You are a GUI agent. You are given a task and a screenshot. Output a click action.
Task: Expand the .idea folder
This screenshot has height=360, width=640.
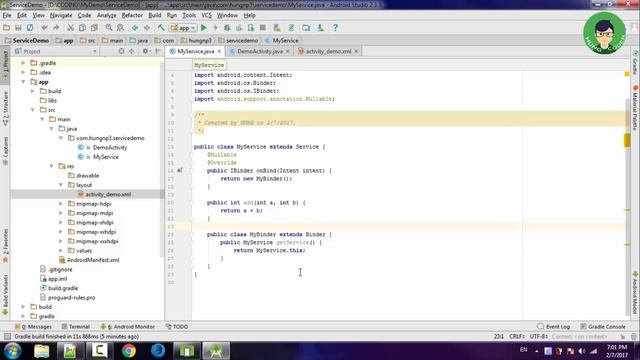(x=23, y=72)
